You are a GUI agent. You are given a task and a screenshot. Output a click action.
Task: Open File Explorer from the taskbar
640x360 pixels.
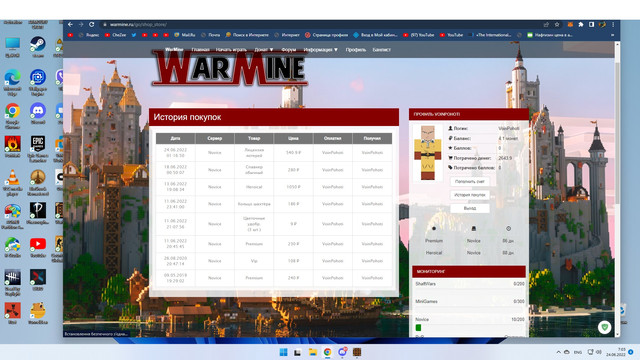pyautogui.click(x=313, y=352)
